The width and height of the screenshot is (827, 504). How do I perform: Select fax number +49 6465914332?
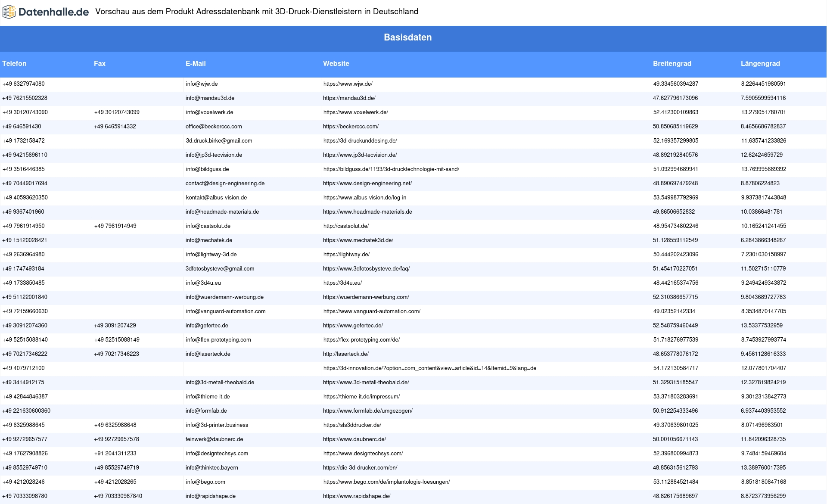[x=115, y=127]
